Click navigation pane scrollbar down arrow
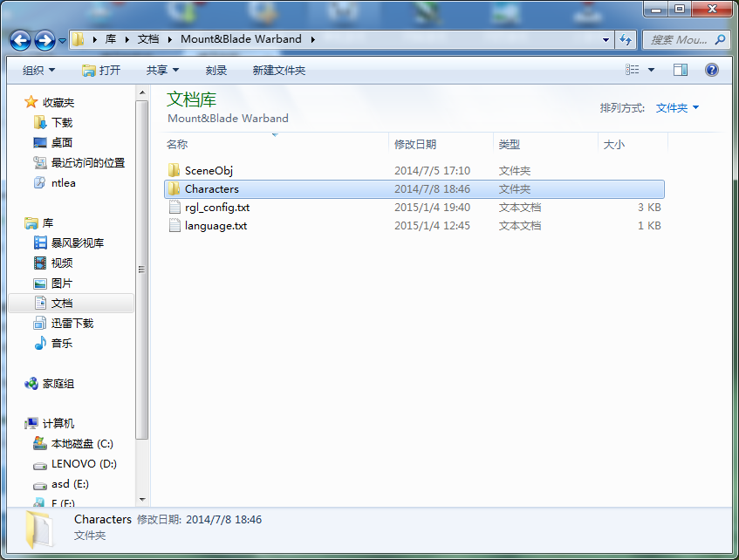 (142, 499)
